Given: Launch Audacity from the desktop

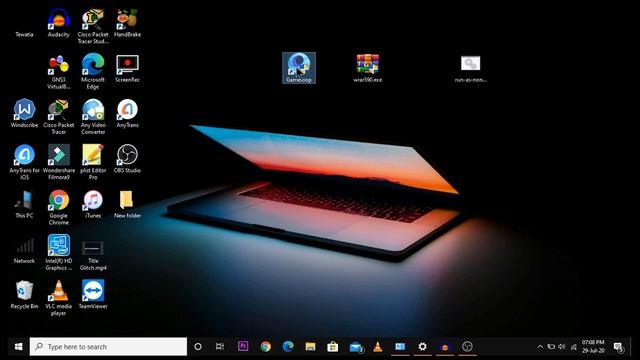Looking at the screenshot, I should click(x=59, y=23).
